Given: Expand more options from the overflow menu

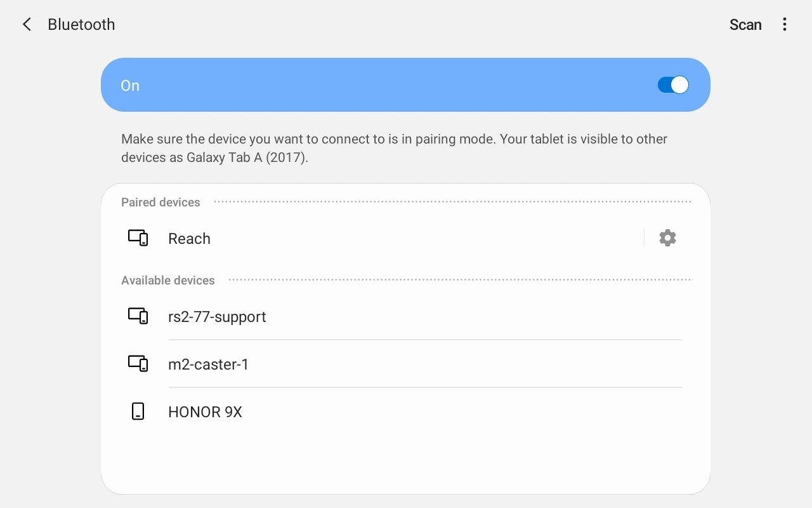Looking at the screenshot, I should pos(785,24).
